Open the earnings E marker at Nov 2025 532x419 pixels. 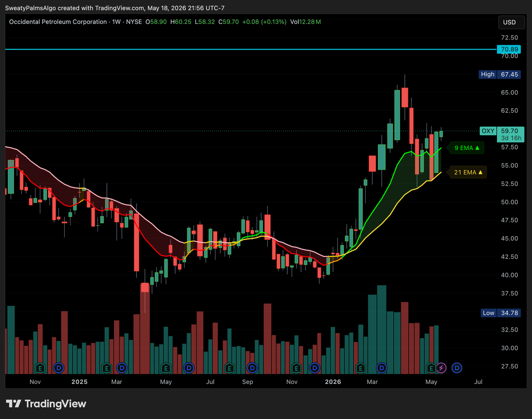(296, 368)
